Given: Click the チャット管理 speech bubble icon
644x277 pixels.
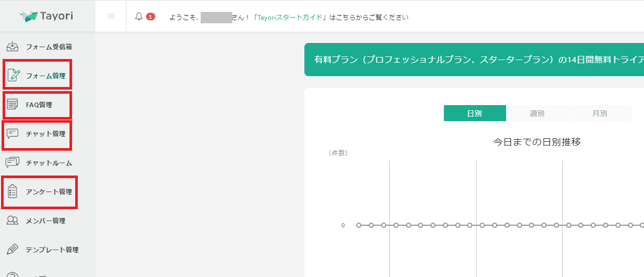Looking at the screenshot, I should click(12, 134).
